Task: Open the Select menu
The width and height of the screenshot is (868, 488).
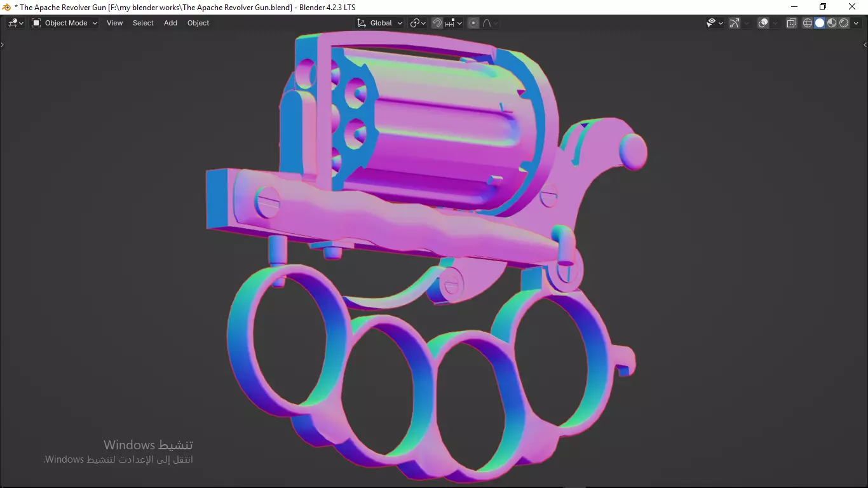Action: (143, 23)
